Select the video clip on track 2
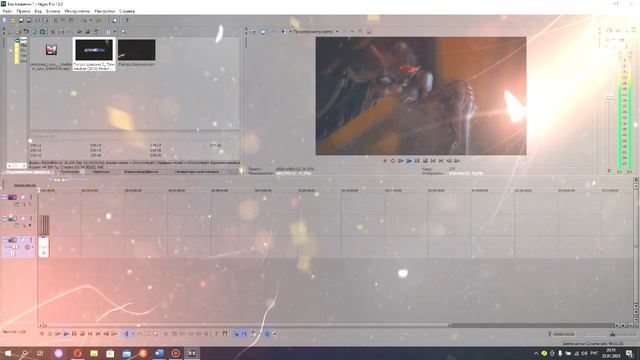 [44, 225]
